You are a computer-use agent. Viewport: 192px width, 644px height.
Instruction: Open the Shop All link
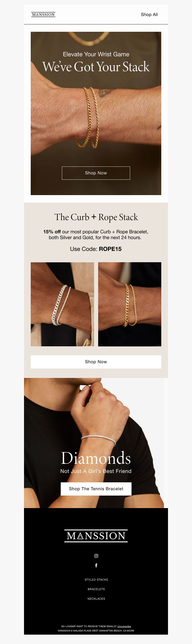coord(149,14)
